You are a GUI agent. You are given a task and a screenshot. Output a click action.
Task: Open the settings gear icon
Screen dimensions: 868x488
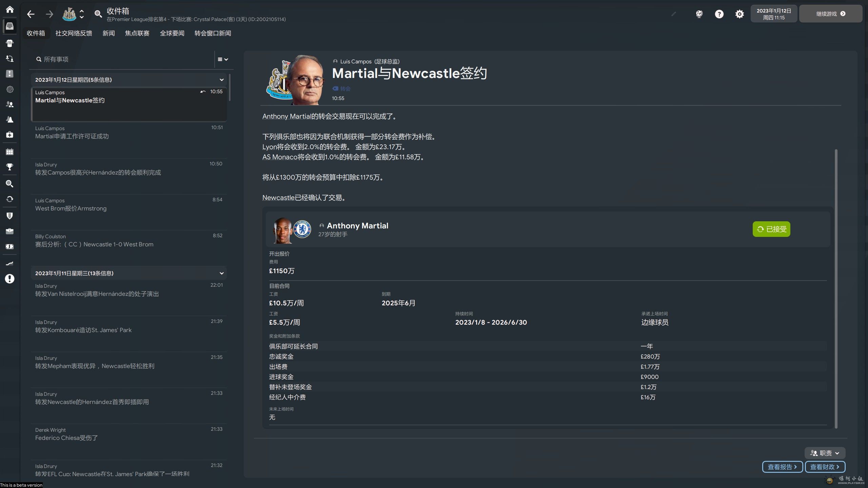point(739,14)
